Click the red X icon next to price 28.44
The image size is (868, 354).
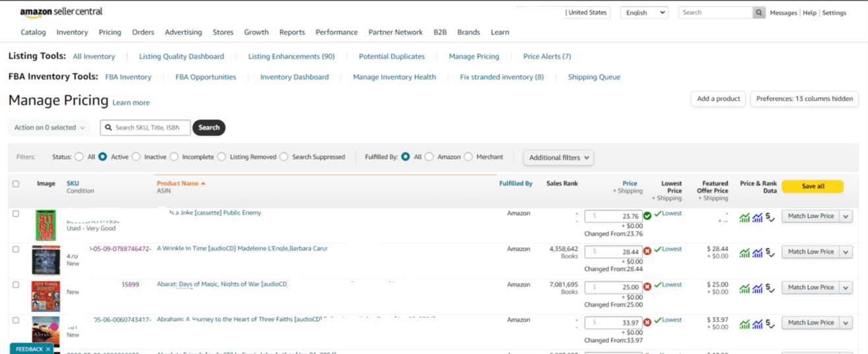(x=647, y=251)
